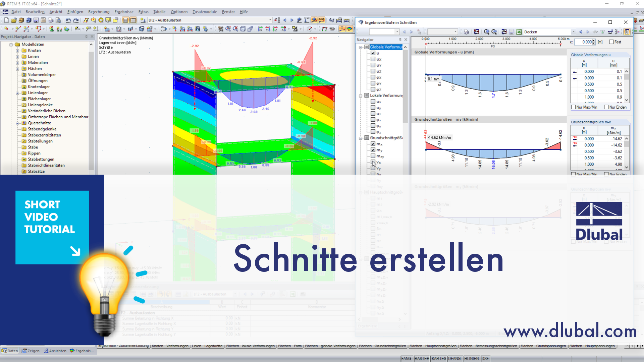Click the new node tool icon

click(6, 29)
